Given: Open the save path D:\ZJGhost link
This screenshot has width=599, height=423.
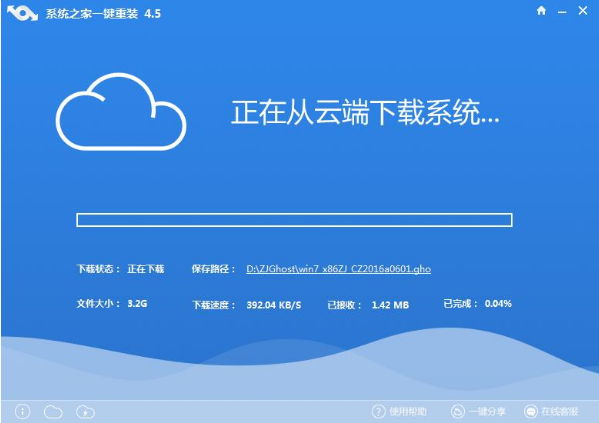Looking at the screenshot, I should 338,269.
